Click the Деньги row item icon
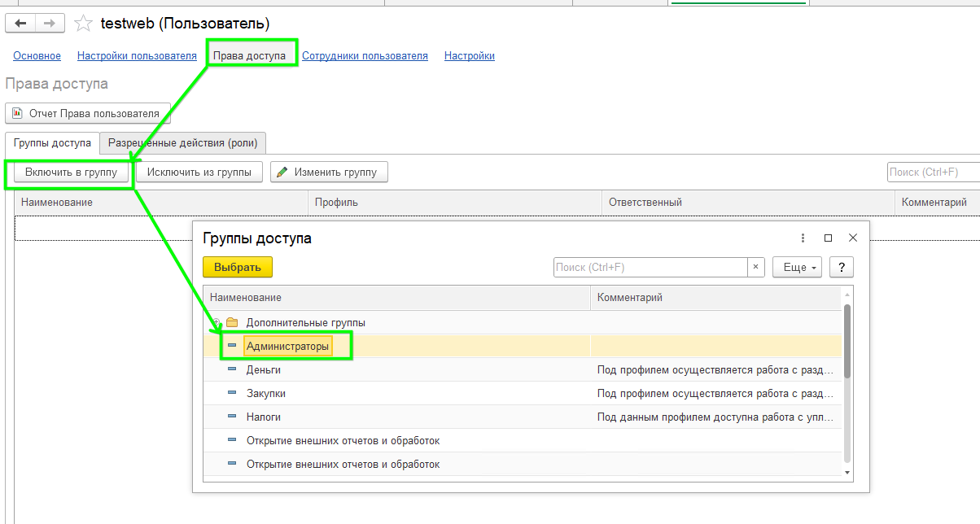Viewport: 980px width, 524px height. click(232, 369)
